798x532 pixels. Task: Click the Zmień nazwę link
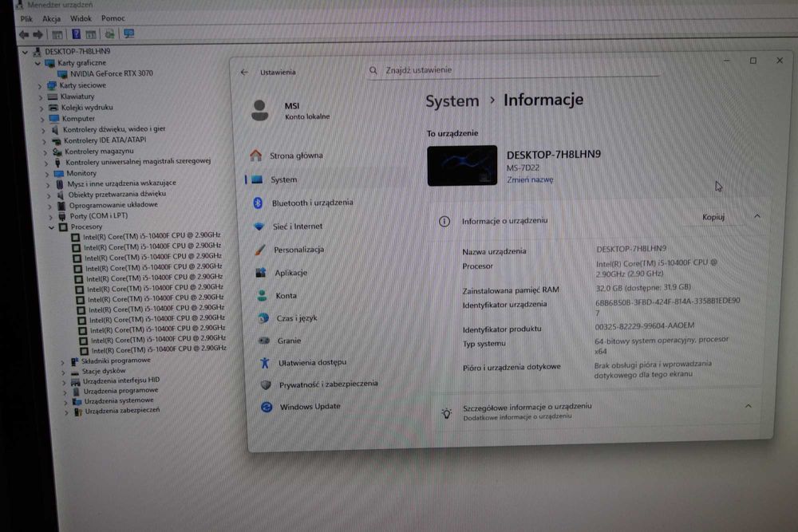point(530,179)
